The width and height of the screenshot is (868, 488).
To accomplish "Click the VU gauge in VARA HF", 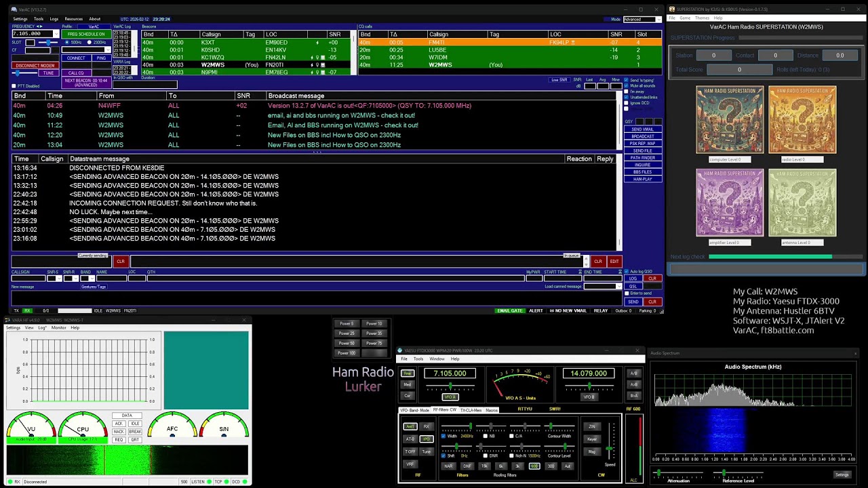I will coord(31,426).
